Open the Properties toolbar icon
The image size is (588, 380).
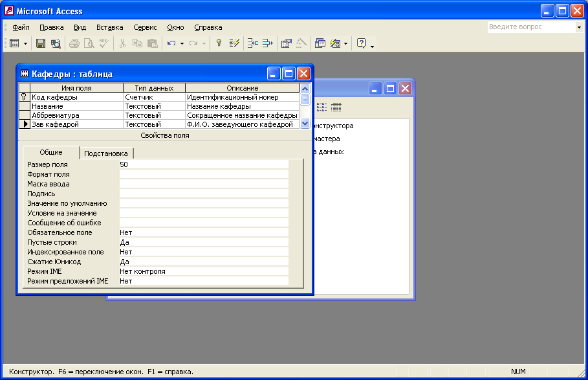click(x=286, y=43)
